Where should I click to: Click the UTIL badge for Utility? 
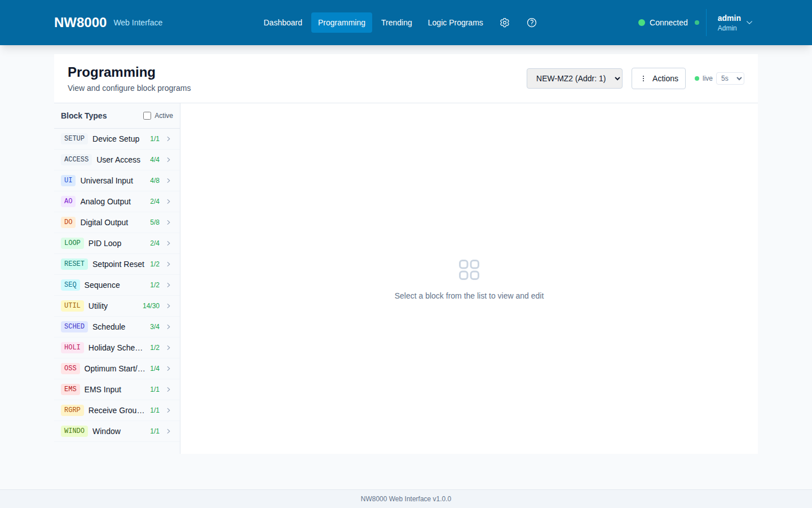(72, 305)
